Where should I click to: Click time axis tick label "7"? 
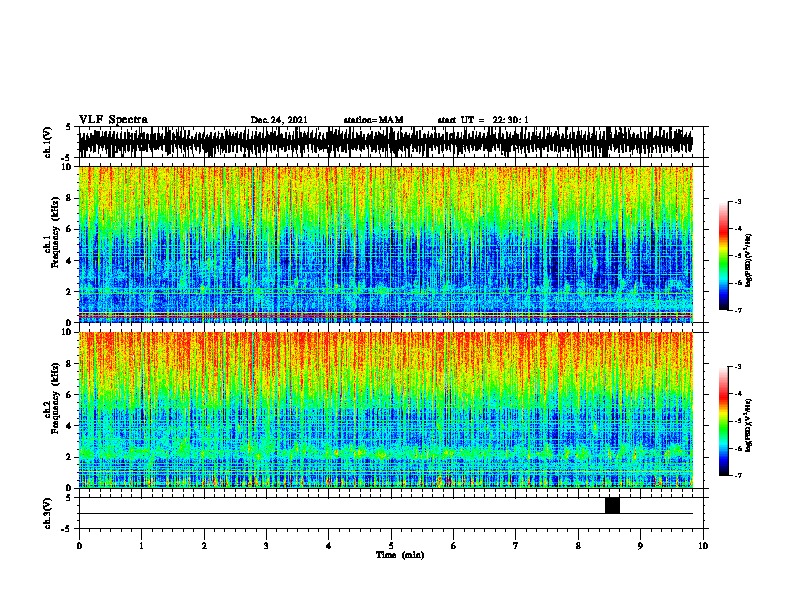tap(516, 545)
